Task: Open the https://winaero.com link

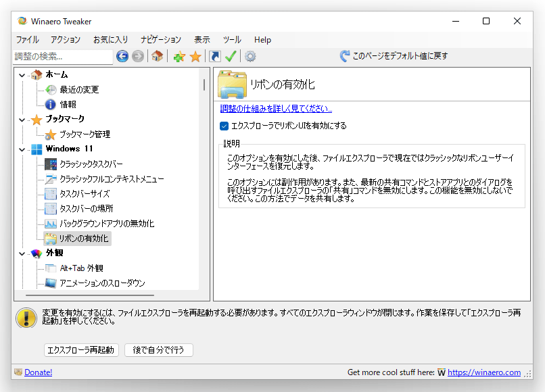Action: (x=484, y=372)
